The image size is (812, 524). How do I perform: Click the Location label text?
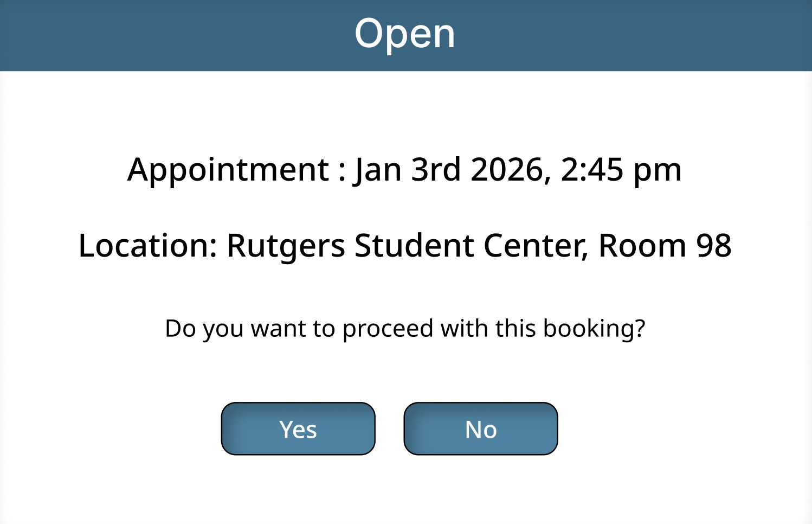pyautogui.click(x=147, y=246)
